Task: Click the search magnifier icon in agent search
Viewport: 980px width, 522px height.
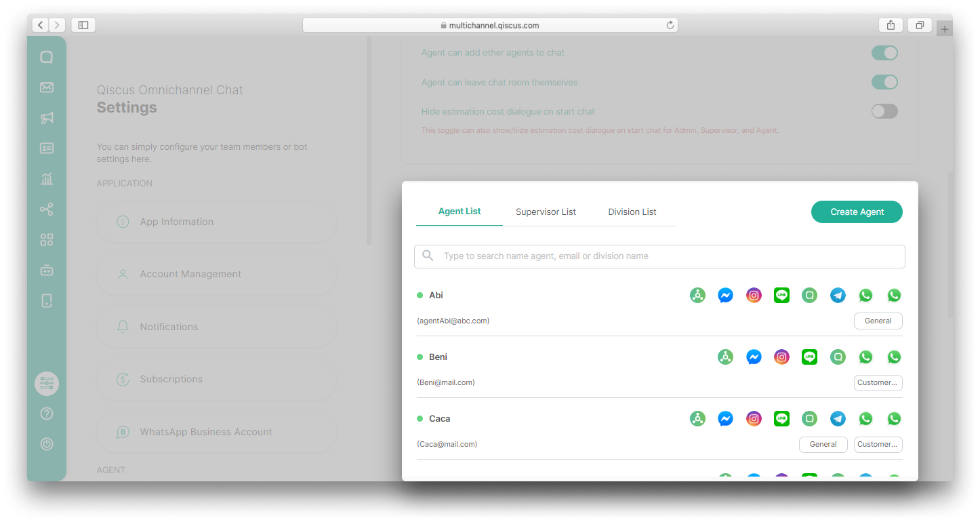Action: 428,256
